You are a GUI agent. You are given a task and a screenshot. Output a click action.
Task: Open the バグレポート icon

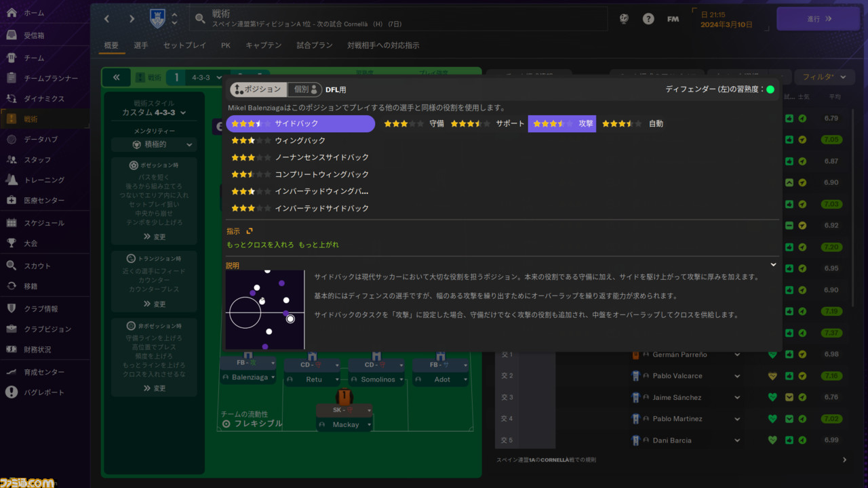point(12,392)
